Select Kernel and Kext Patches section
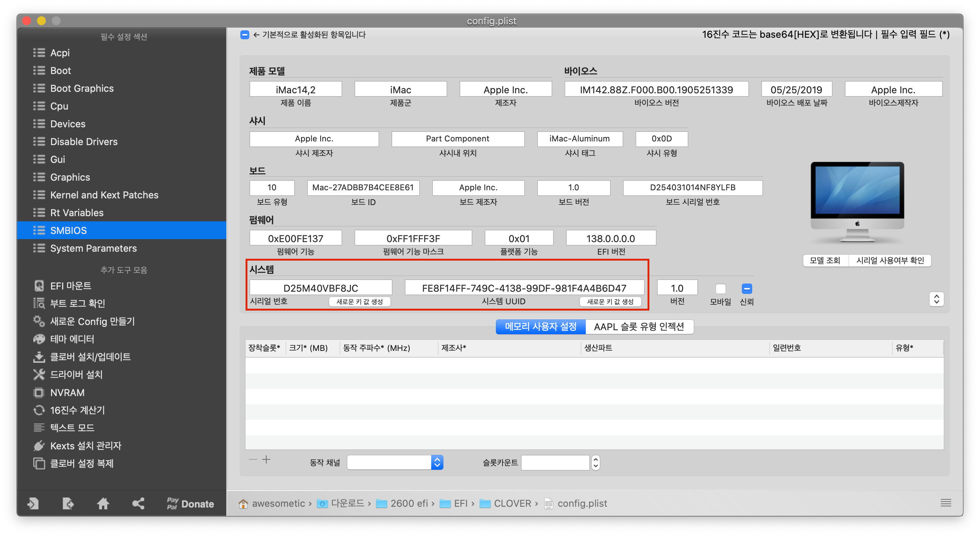The width and height of the screenshot is (980, 536). point(104,195)
